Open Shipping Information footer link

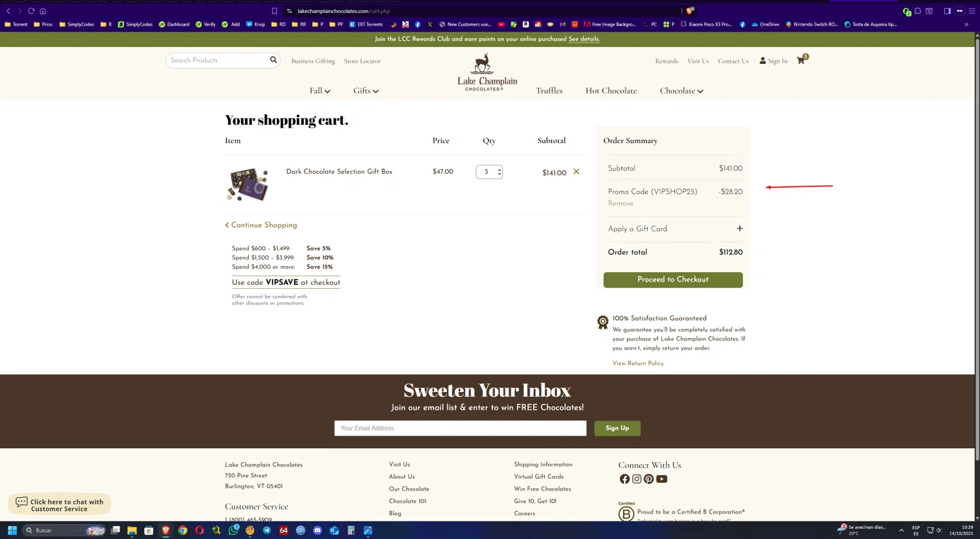click(543, 465)
